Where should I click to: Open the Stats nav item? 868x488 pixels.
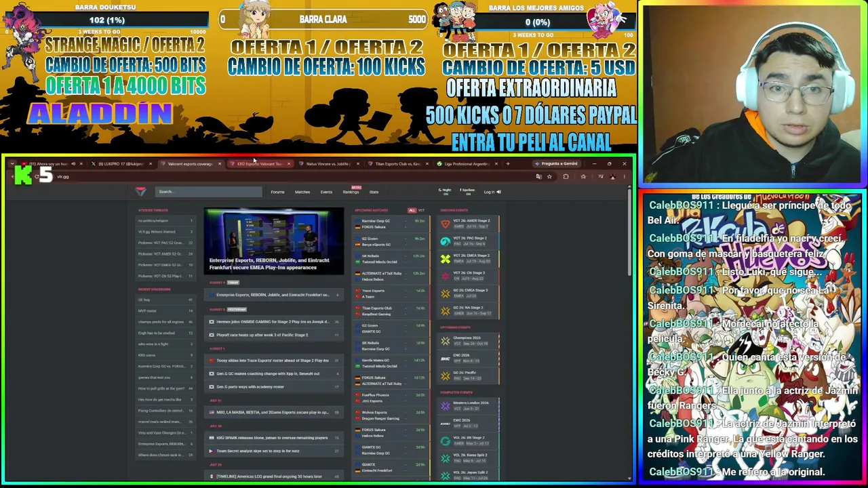click(x=374, y=192)
